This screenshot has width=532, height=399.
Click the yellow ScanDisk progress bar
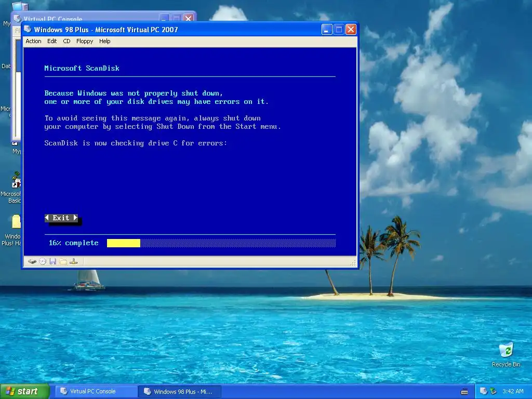coord(124,243)
